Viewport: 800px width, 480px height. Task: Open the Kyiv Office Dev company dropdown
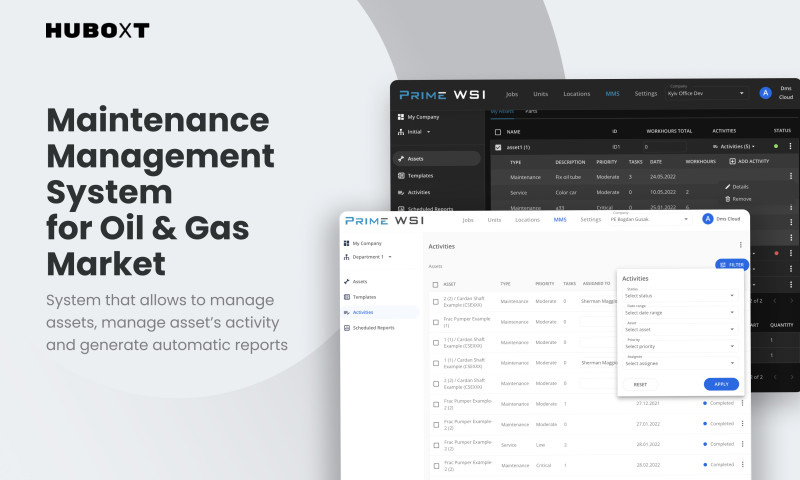pos(706,93)
